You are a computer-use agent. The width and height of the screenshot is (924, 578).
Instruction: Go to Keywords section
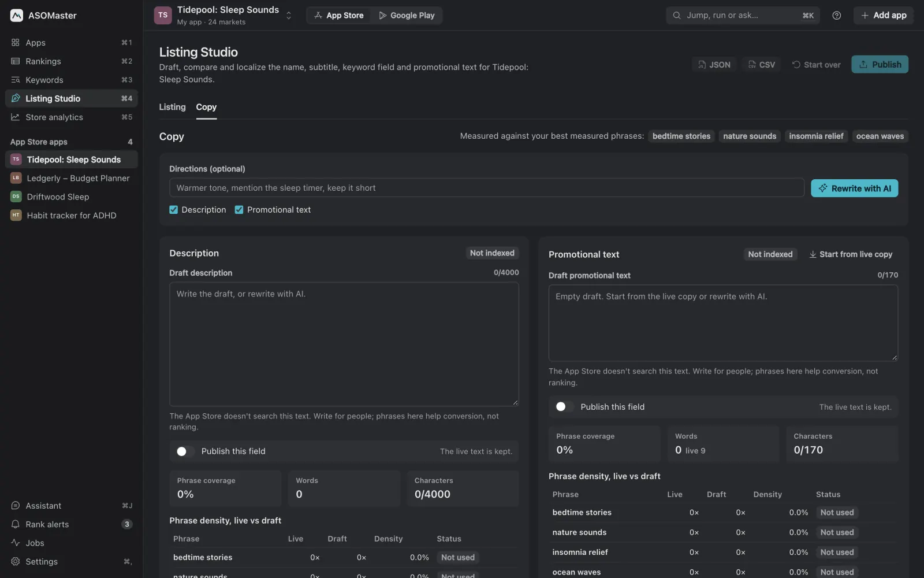click(x=72, y=80)
